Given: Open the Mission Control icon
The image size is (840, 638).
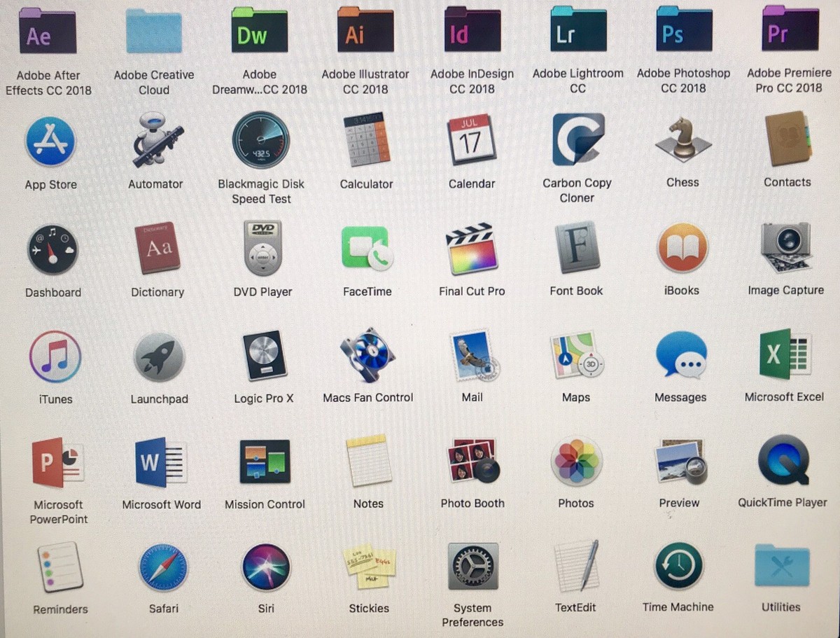Looking at the screenshot, I should (x=265, y=462).
